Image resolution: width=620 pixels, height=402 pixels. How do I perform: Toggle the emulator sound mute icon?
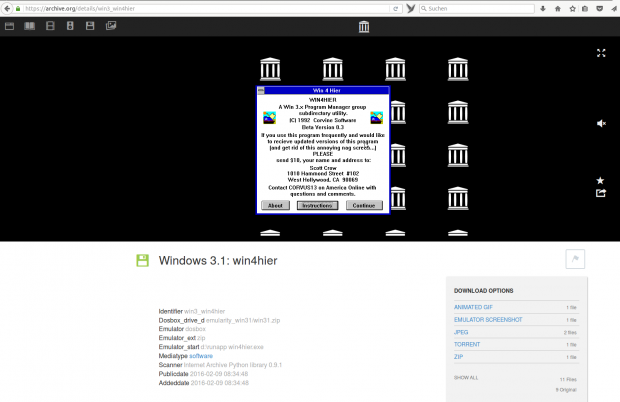pos(601,123)
